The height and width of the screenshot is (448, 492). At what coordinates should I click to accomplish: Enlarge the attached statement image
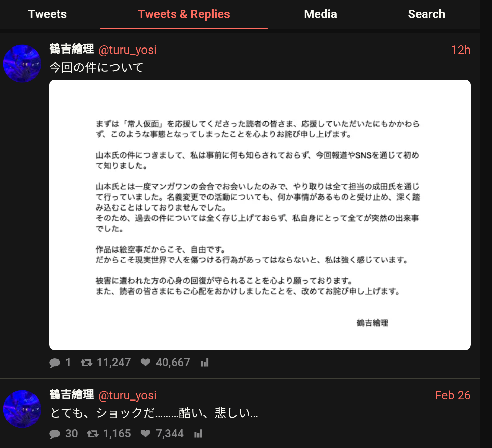[260, 215]
